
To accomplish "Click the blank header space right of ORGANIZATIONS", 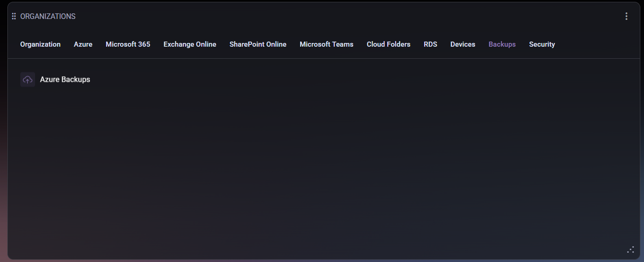I will point(323,16).
